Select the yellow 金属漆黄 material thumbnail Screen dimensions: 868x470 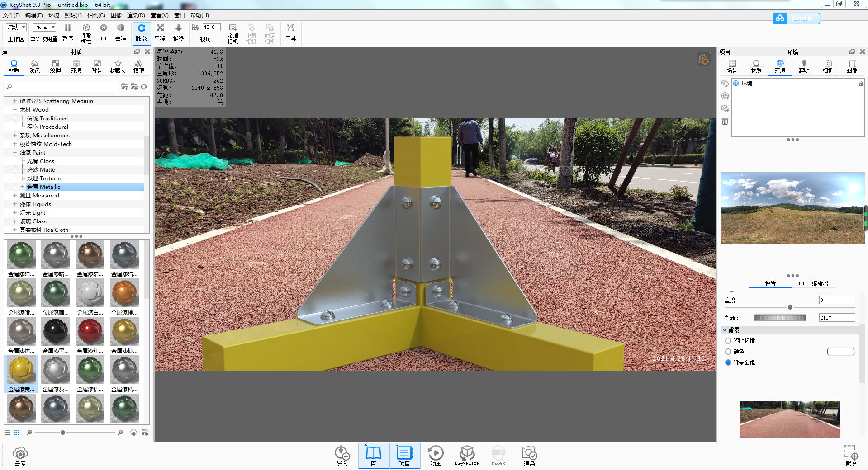(x=21, y=369)
